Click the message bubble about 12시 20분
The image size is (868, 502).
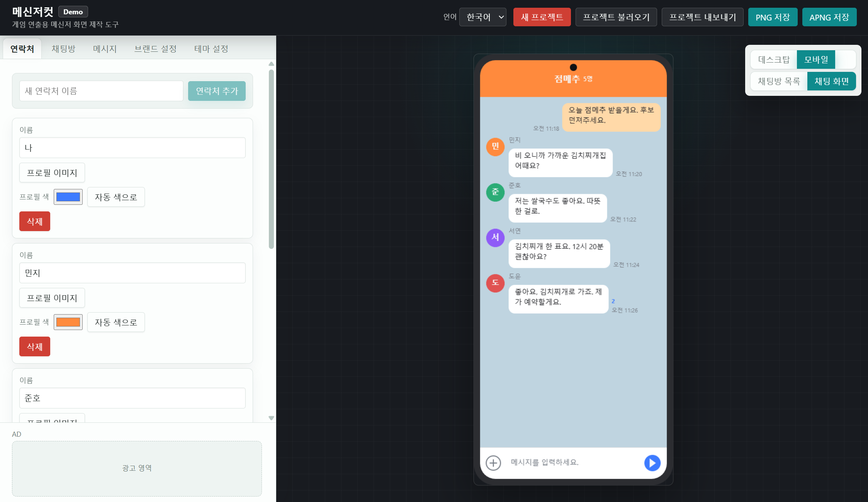pos(559,254)
